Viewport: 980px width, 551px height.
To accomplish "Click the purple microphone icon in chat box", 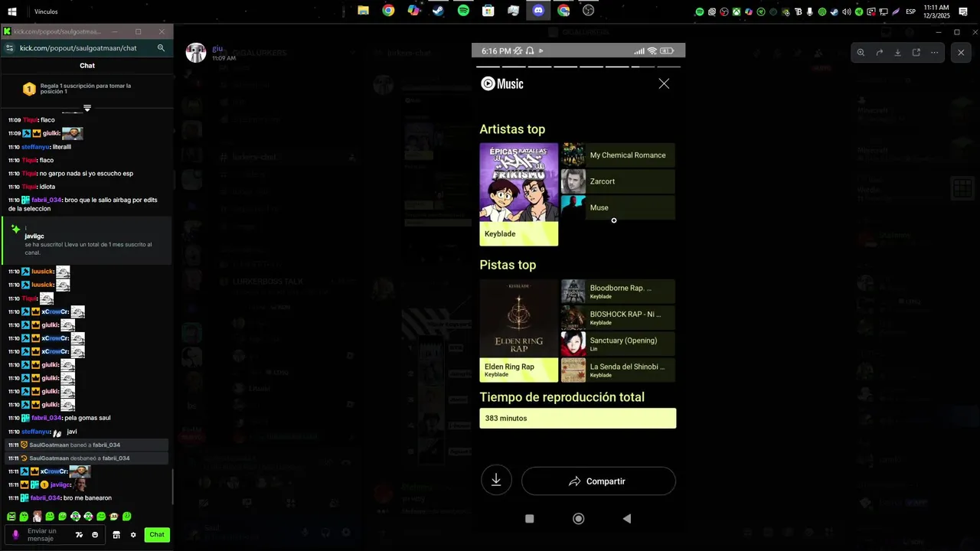I will pos(15,535).
